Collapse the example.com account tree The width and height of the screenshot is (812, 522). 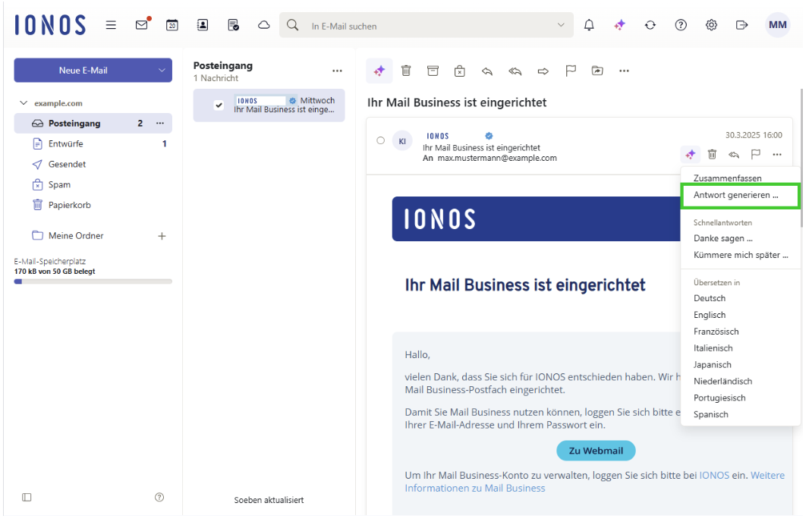(x=24, y=103)
